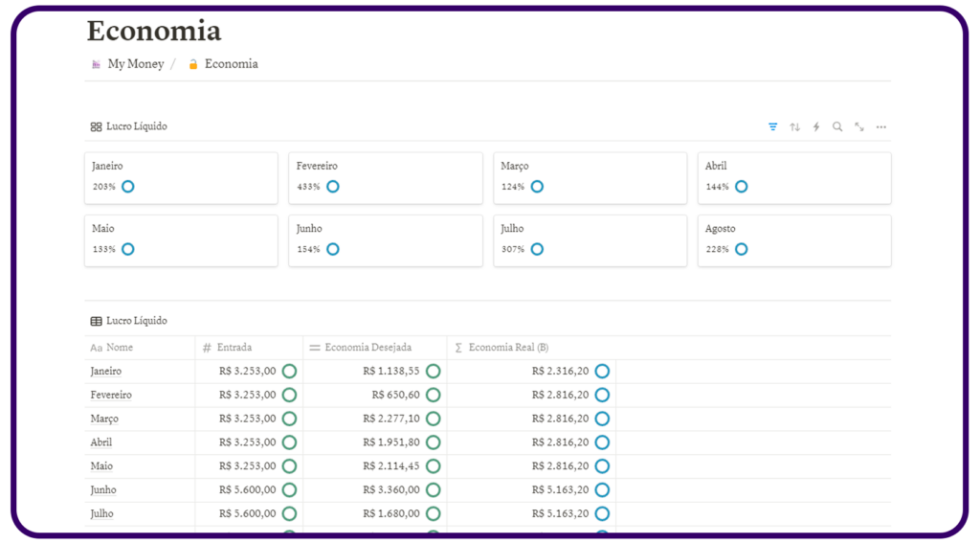Click the search magnifier icon in the gallery toolbar
The height and width of the screenshot is (544, 980).
[x=837, y=126]
